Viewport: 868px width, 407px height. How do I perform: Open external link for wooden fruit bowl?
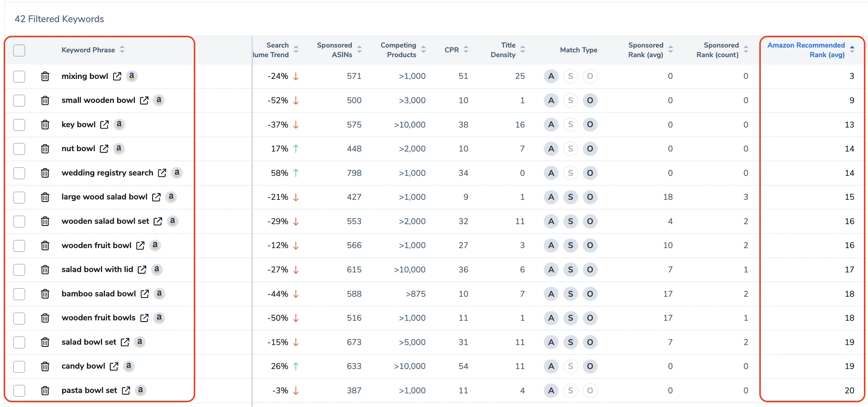pos(140,246)
